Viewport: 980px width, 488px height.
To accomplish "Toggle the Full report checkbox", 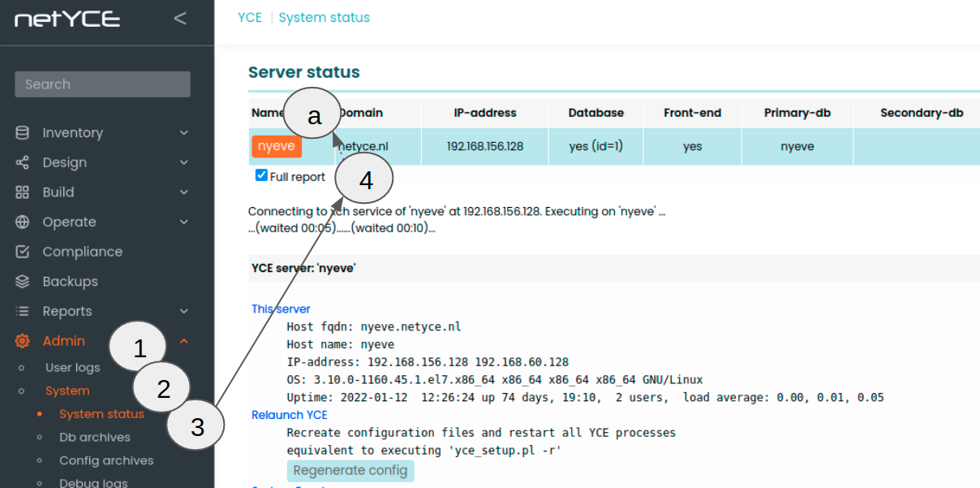I will pos(261,175).
